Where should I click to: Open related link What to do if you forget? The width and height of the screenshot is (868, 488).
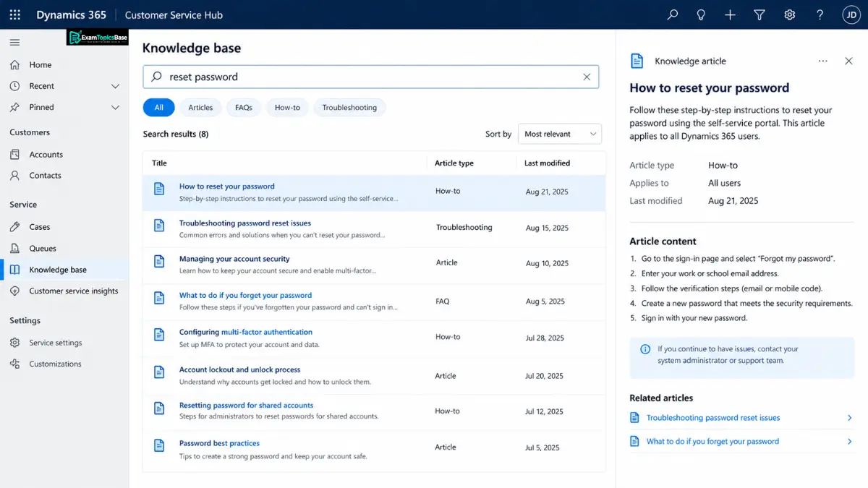tap(712, 442)
